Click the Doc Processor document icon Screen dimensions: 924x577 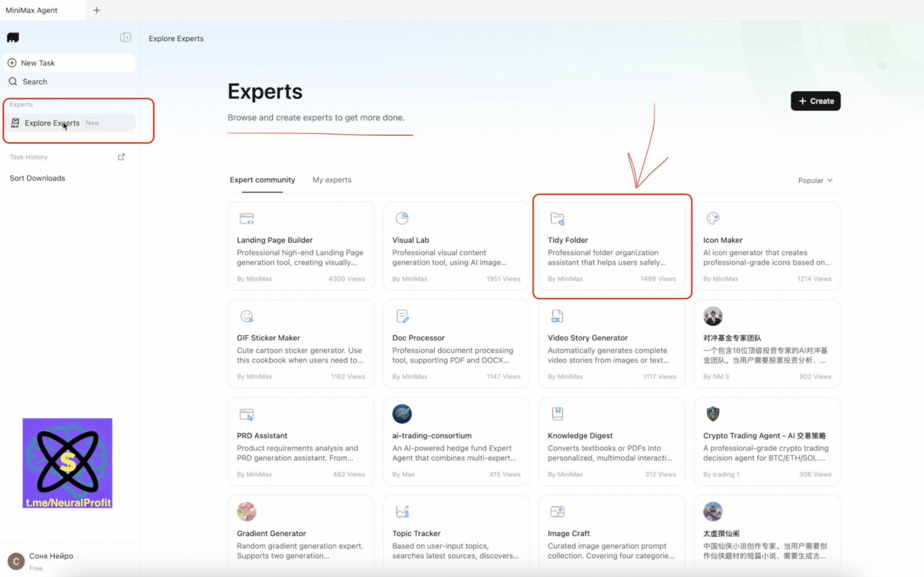pyautogui.click(x=402, y=316)
